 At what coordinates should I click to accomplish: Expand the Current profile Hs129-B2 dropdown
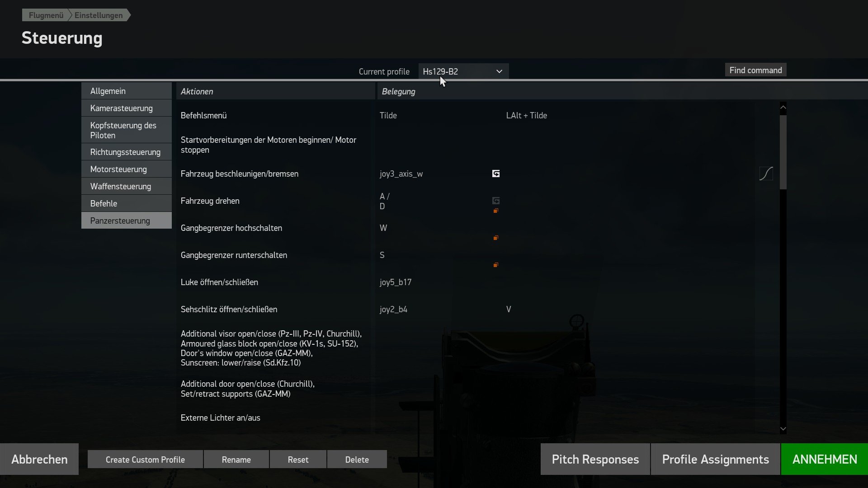coord(463,71)
